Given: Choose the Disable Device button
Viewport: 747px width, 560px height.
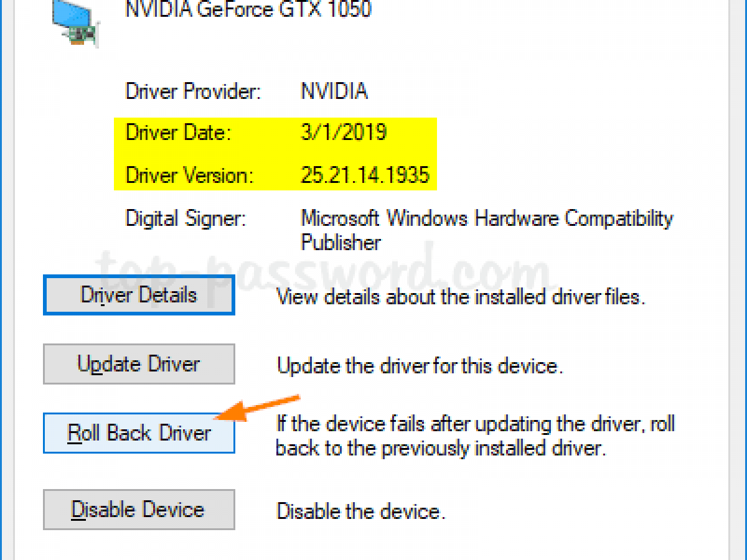Looking at the screenshot, I should pos(139,510).
